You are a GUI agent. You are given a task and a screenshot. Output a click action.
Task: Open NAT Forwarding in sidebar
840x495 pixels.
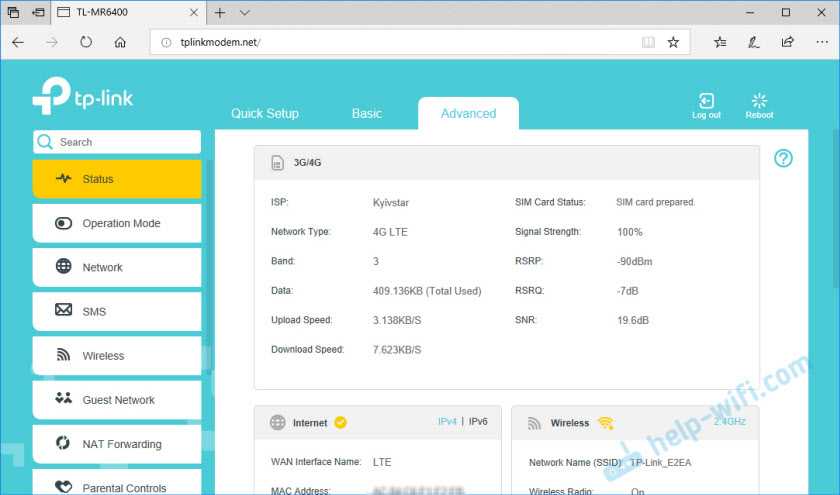[x=116, y=444]
